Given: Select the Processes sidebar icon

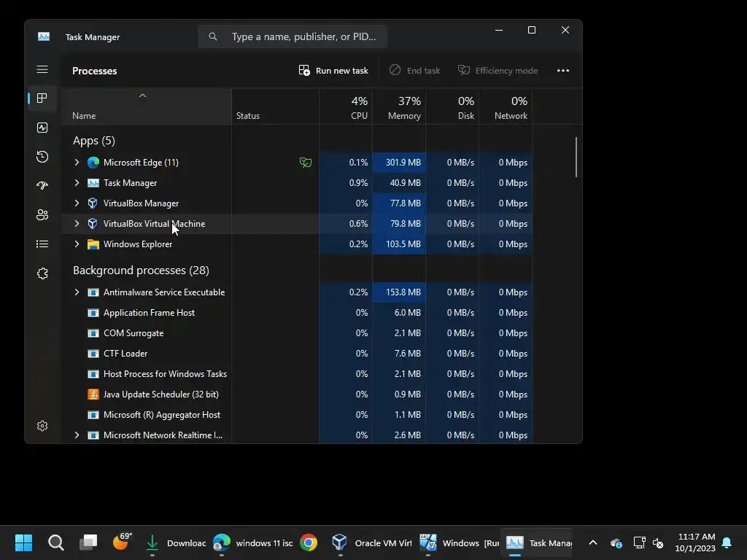Looking at the screenshot, I should pyautogui.click(x=42, y=98).
